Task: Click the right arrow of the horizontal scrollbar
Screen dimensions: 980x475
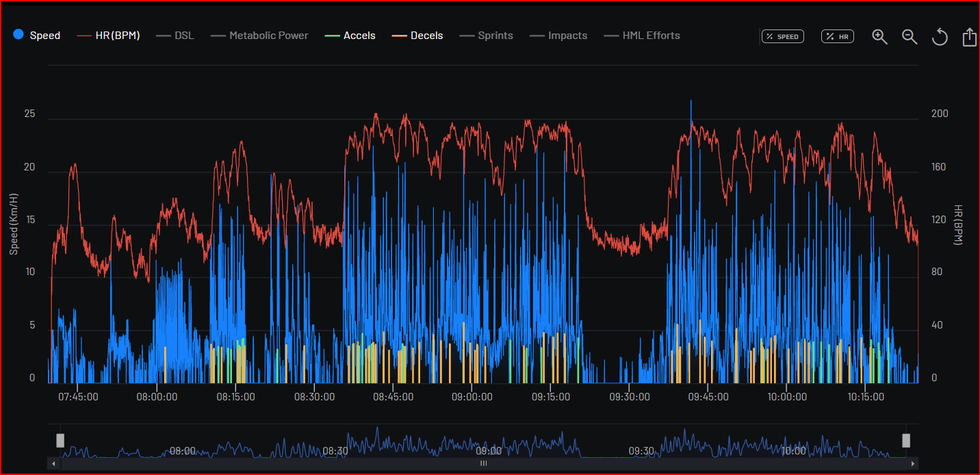Action: [x=912, y=464]
